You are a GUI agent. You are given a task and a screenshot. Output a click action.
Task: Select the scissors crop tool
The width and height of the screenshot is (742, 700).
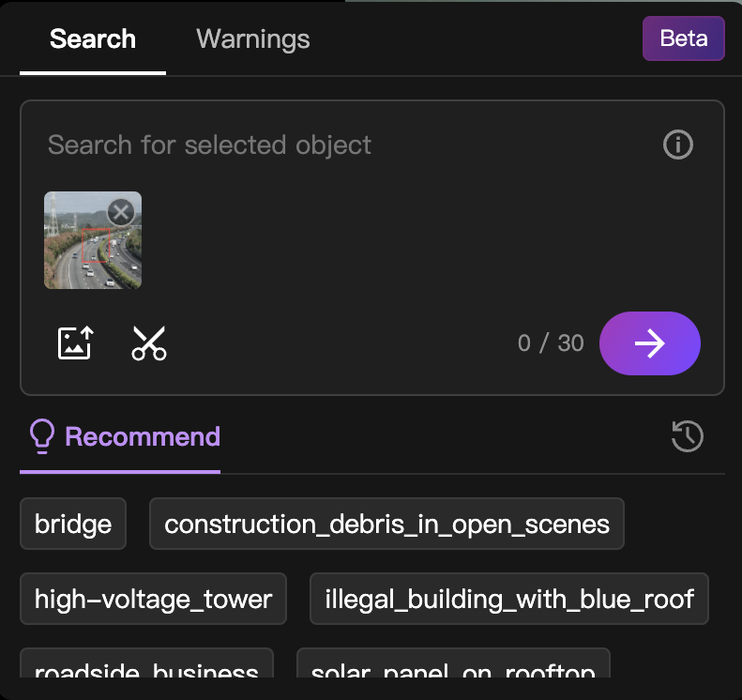[x=148, y=343]
